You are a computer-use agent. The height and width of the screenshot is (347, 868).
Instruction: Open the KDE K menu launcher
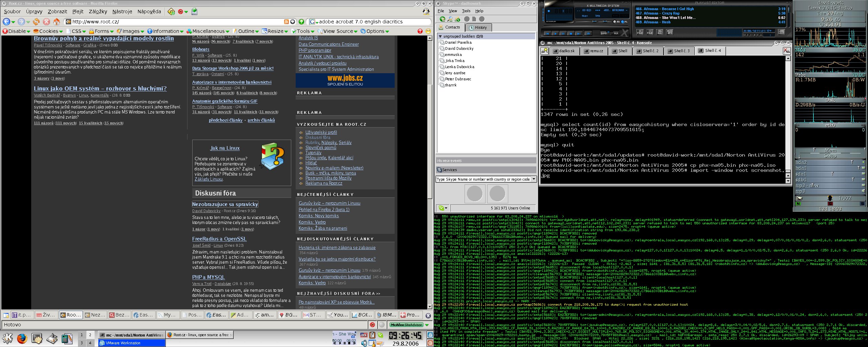tap(7, 338)
